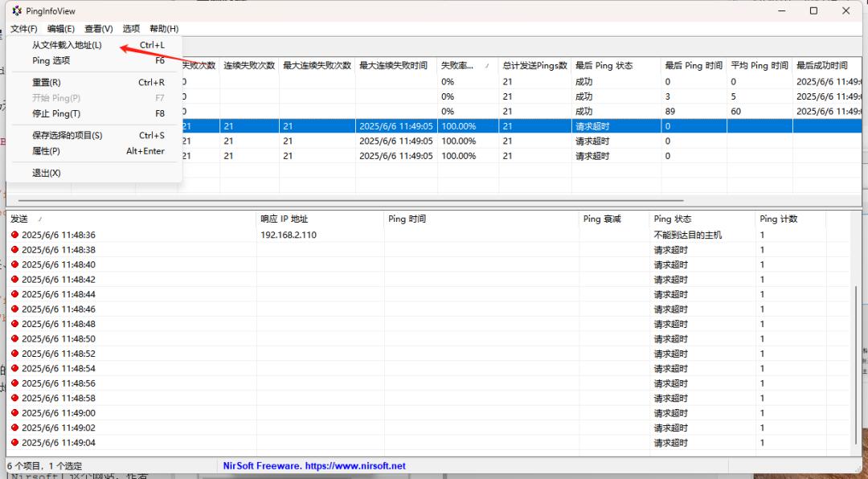The width and height of the screenshot is (868, 479).
Task: Click the response IP 192.168.2.110 cell
Action: (289, 235)
